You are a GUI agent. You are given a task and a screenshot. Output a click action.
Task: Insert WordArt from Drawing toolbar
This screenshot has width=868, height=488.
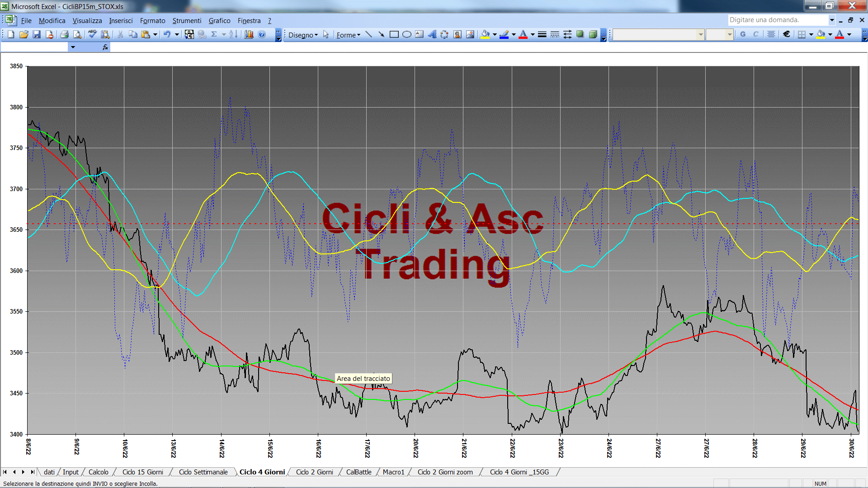point(432,34)
